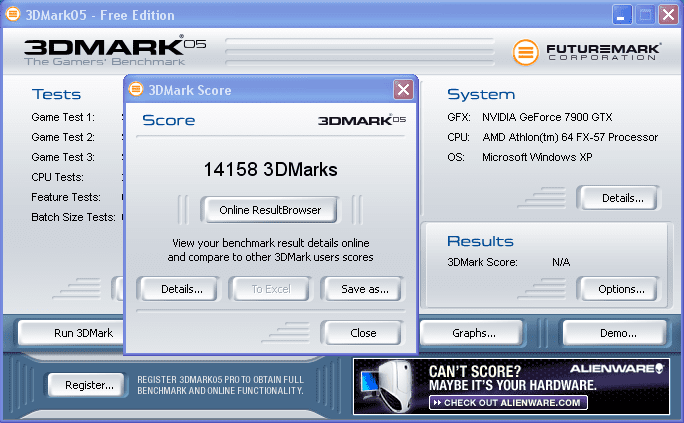Click Save as... to save the result
684x423 pixels.
[365, 289]
